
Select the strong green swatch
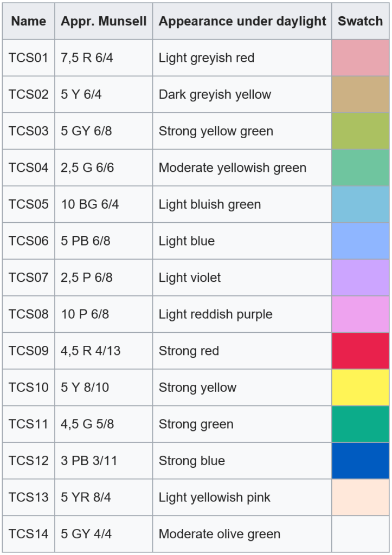[x=361, y=424]
